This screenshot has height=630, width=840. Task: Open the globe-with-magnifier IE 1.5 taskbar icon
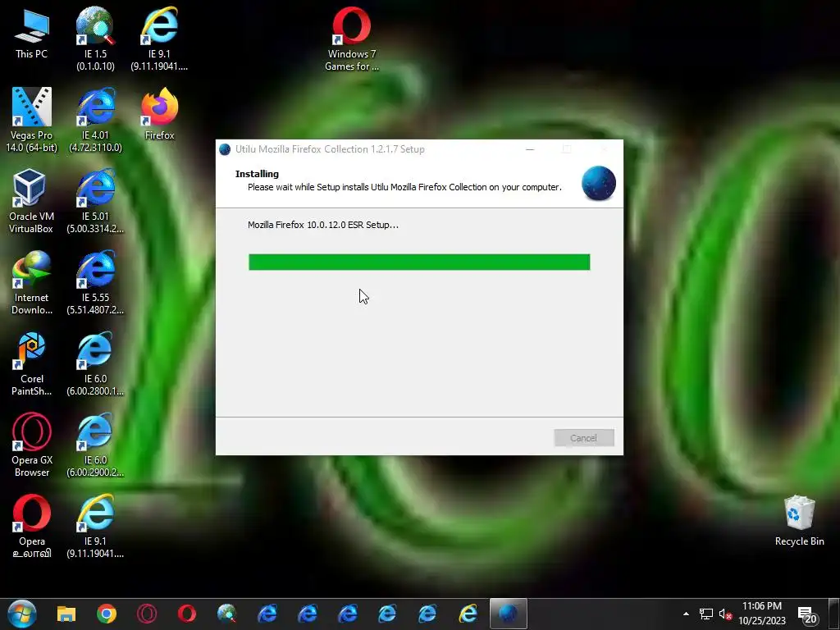227,614
